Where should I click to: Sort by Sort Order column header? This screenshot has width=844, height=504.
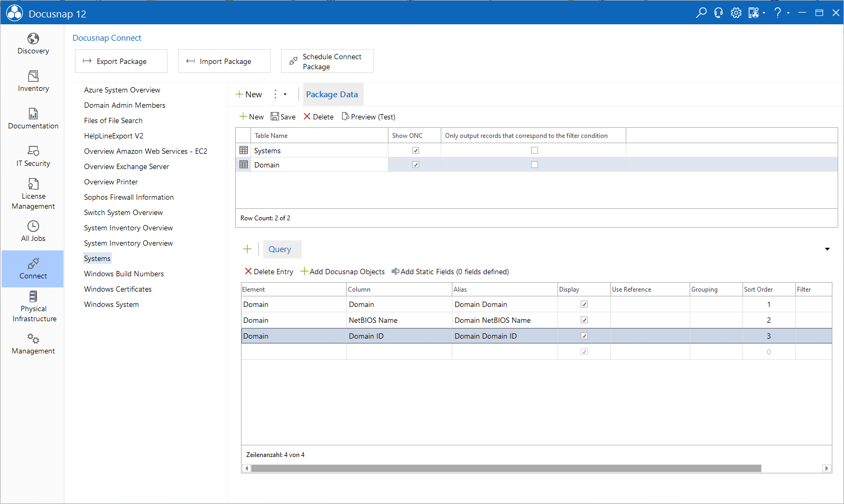(769, 290)
